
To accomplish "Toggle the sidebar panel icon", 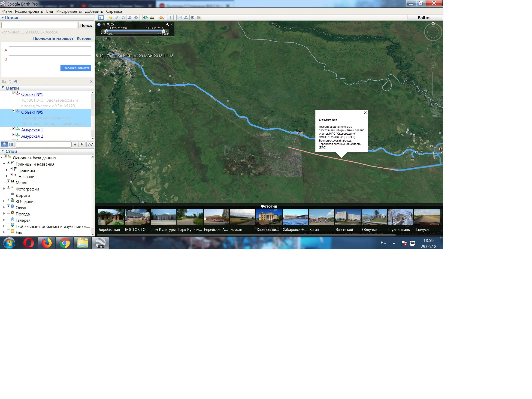I will pyautogui.click(x=101, y=18).
